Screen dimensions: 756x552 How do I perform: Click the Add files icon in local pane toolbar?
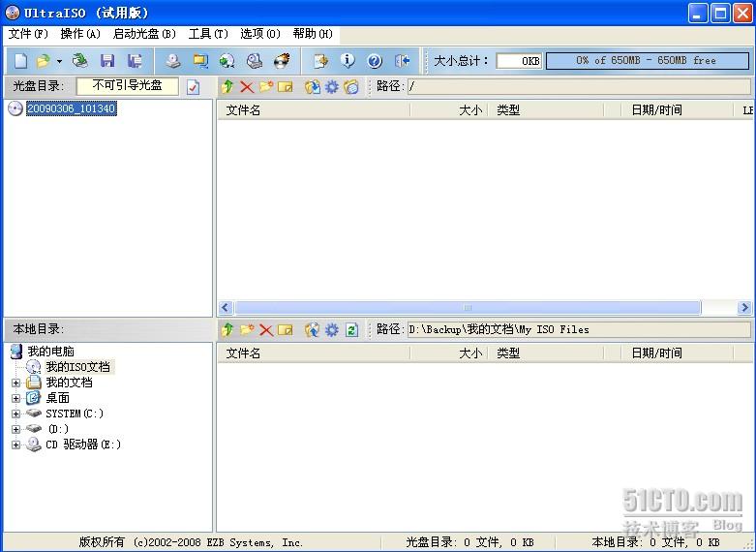click(x=313, y=330)
